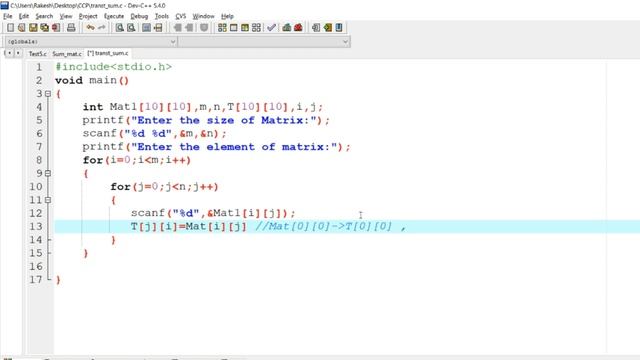The width and height of the screenshot is (640, 360).
Task: Click the //Mat[0][0]->T[0][0] comment
Action: (324, 227)
